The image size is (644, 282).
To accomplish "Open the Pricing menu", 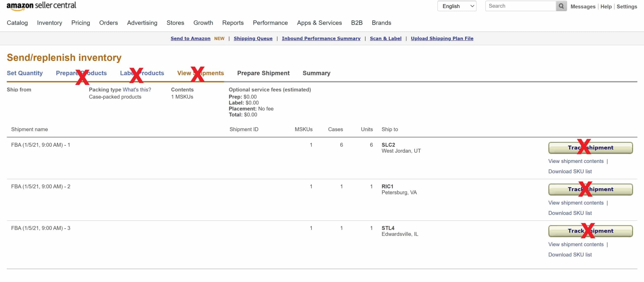I will 80,23.
